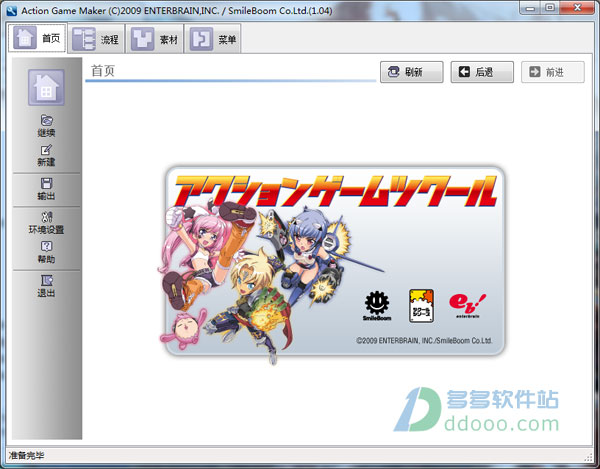Click the large home icon in sidebar
The height and width of the screenshot is (469, 600).
(x=46, y=88)
